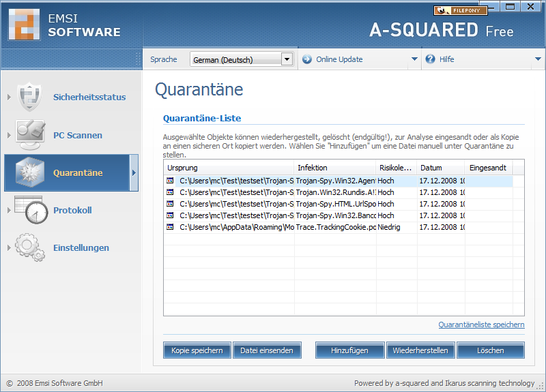Click the file icon of Trace.TrackingCookie row
Image resolution: width=546 pixels, height=392 pixels.
click(170, 227)
